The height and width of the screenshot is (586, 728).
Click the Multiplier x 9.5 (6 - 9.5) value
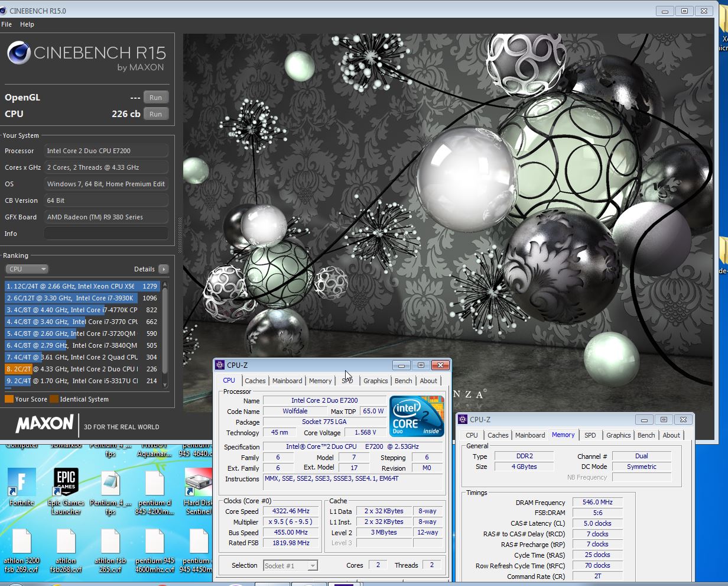[x=291, y=522]
